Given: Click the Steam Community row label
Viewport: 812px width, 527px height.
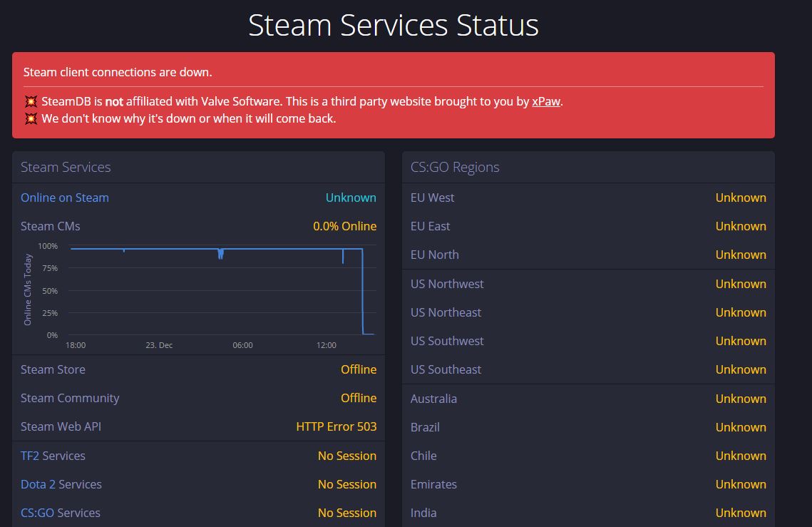Looking at the screenshot, I should pyautogui.click(x=70, y=399).
